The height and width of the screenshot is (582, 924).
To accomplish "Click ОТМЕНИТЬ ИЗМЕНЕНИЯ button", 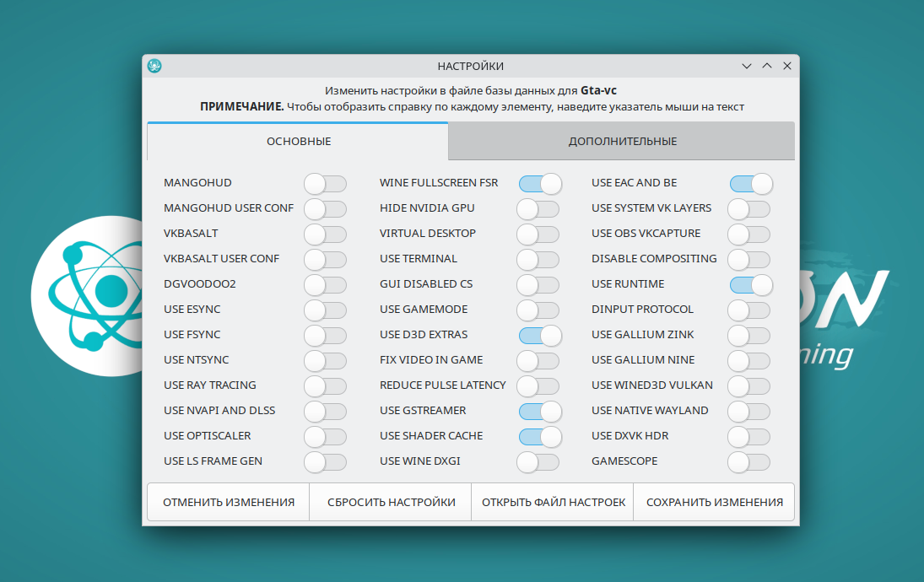I will [229, 502].
